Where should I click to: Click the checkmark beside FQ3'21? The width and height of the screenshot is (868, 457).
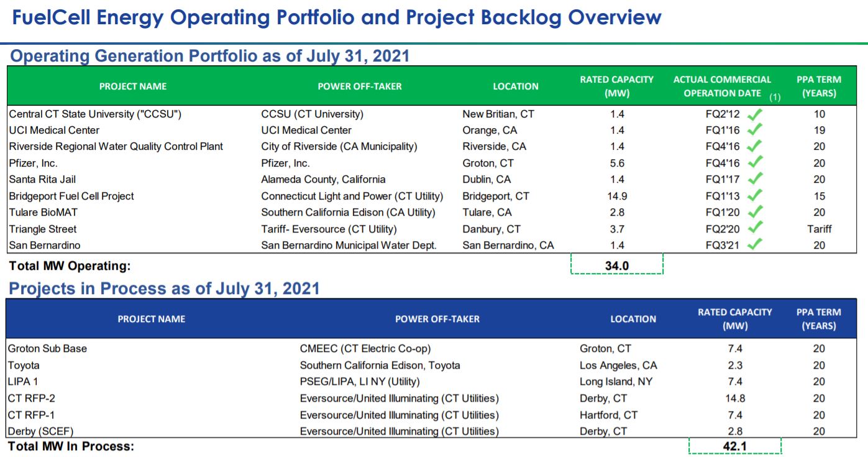tap(754, 245)
